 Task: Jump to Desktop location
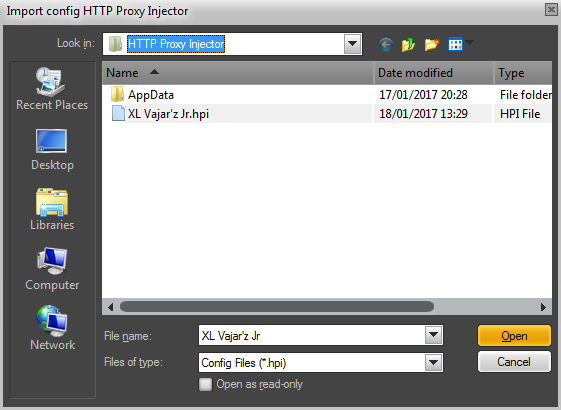52,150
